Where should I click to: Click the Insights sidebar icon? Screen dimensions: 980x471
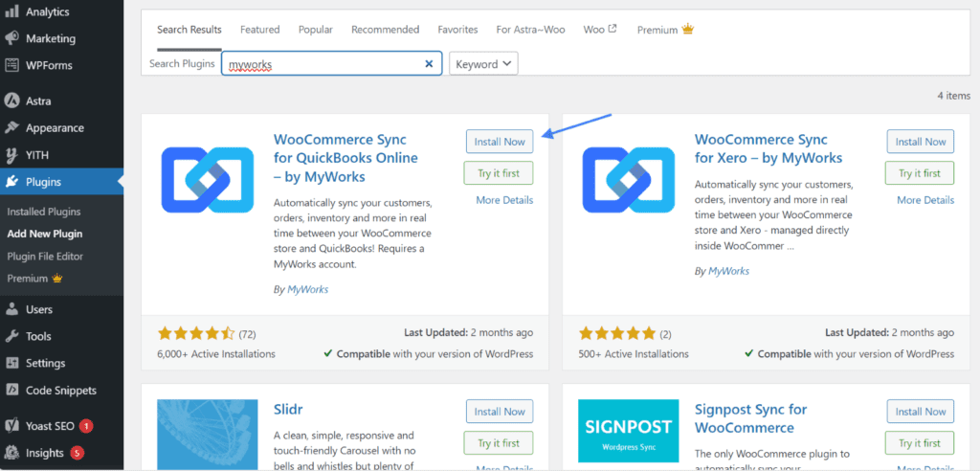[x=11, y=453]
